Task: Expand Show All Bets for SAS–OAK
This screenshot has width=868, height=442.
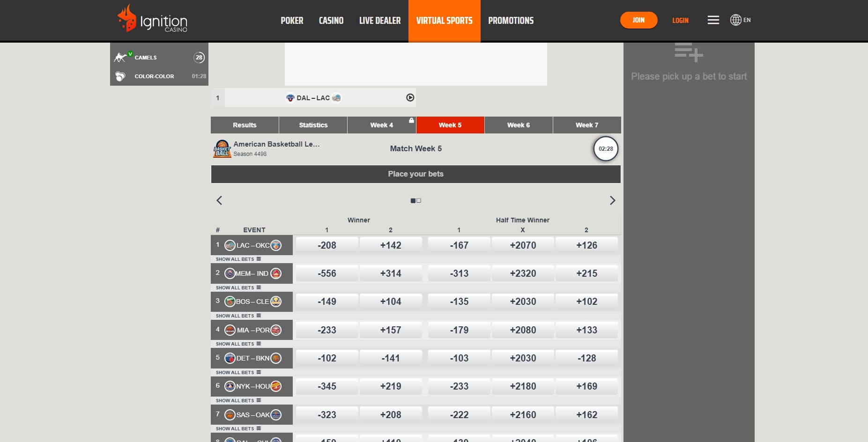Action: 238,428
